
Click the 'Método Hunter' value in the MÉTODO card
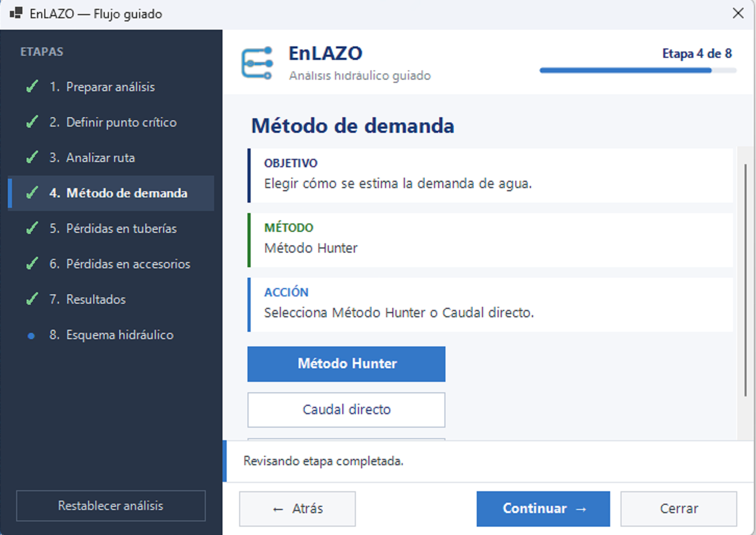pos(311,248)
